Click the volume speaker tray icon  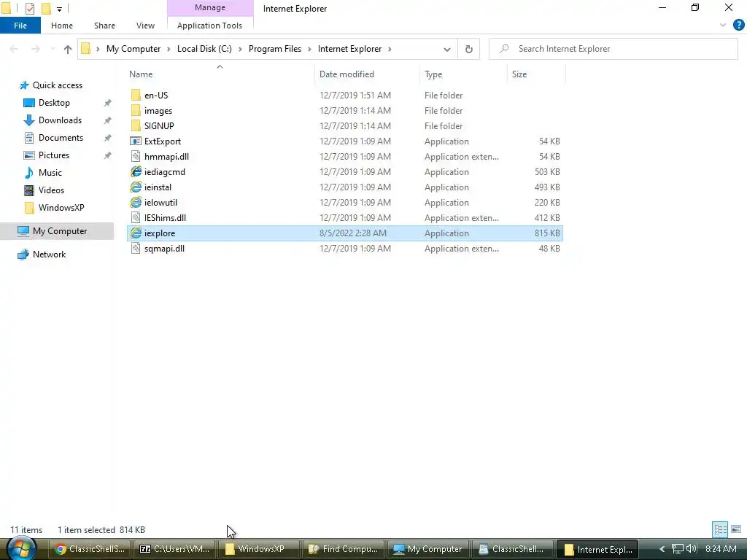692,548
